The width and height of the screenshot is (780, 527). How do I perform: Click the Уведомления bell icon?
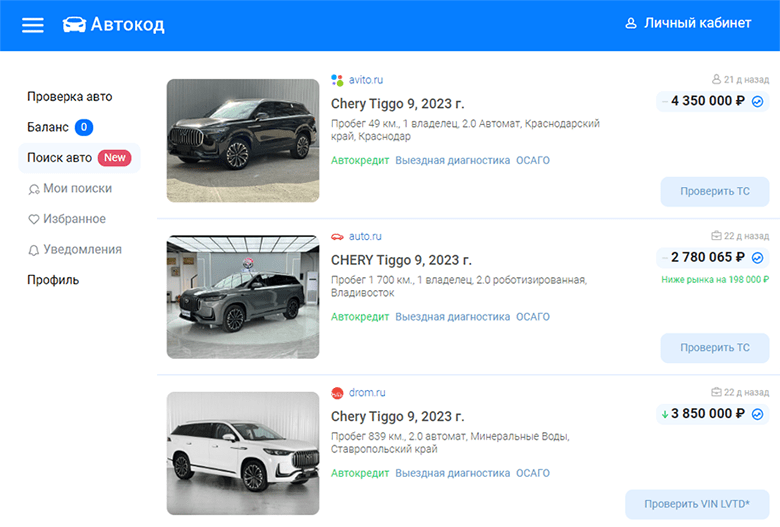tap(33, 250)
